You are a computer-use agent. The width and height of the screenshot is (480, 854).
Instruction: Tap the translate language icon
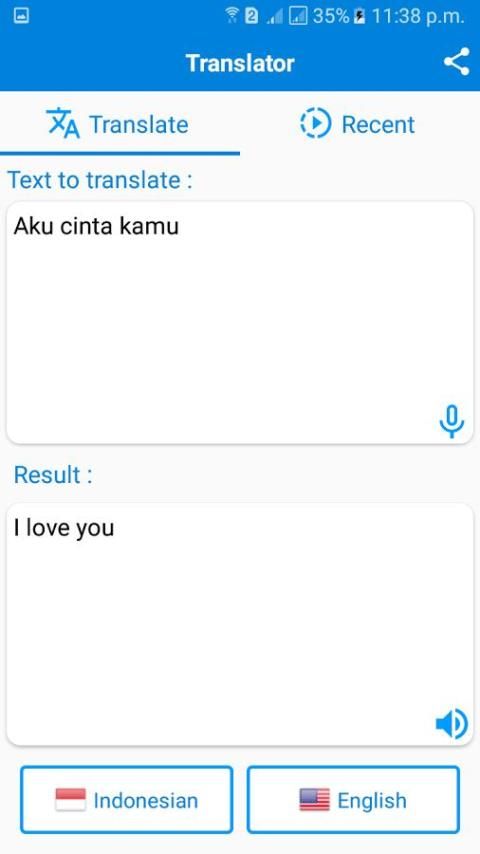pos(63,123)
